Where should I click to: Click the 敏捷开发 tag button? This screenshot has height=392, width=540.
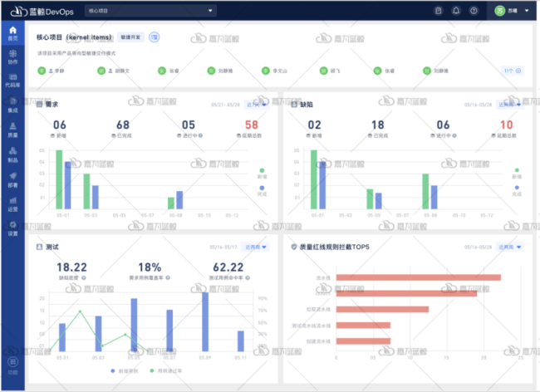coord(130,37)
